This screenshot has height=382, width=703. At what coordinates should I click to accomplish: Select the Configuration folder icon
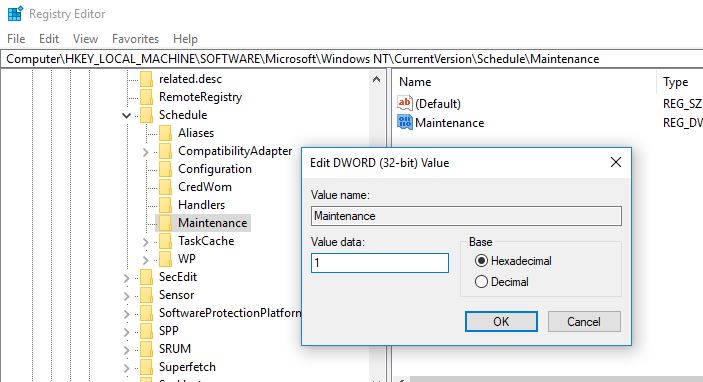165,169
